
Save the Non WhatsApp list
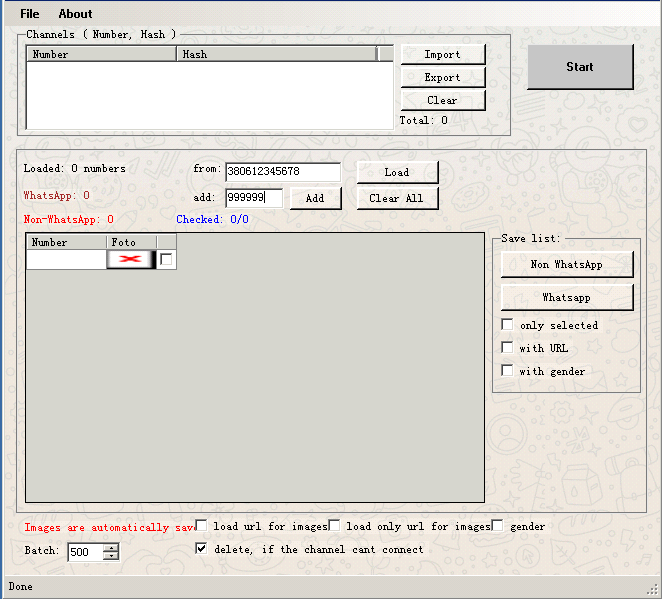point(567,265)
